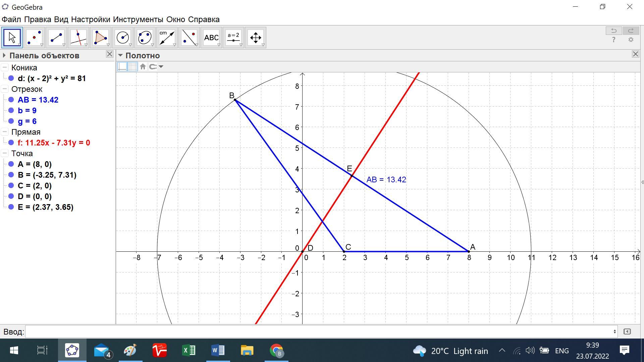Select the New Point tool

(x=34, y=38)
